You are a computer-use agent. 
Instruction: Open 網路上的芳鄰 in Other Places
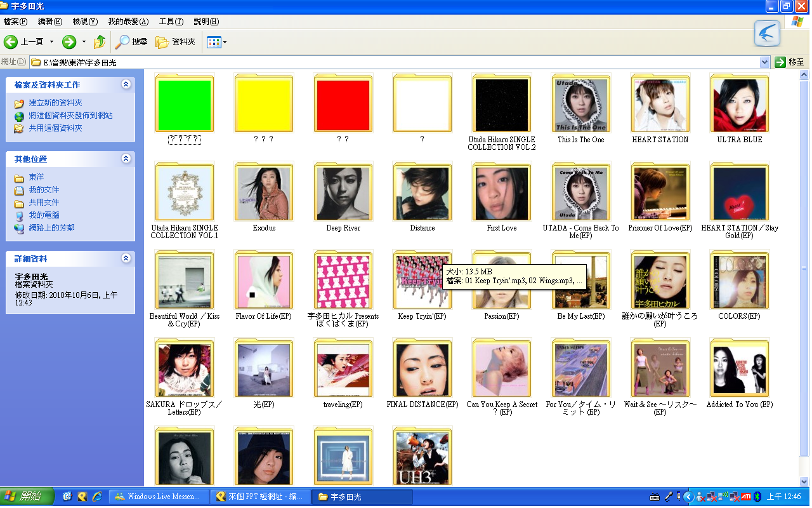click(51, 228)
